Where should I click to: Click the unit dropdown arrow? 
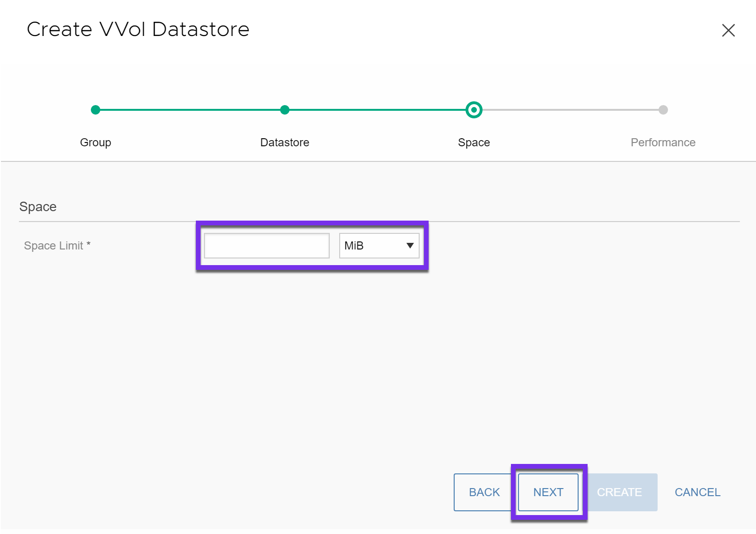[x=410, y=246]
